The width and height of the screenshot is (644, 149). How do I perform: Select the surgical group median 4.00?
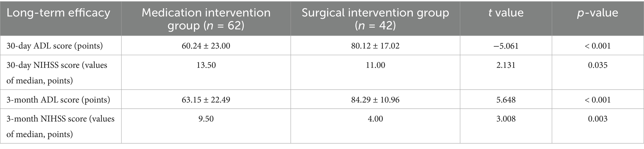[x=375, y=119]
